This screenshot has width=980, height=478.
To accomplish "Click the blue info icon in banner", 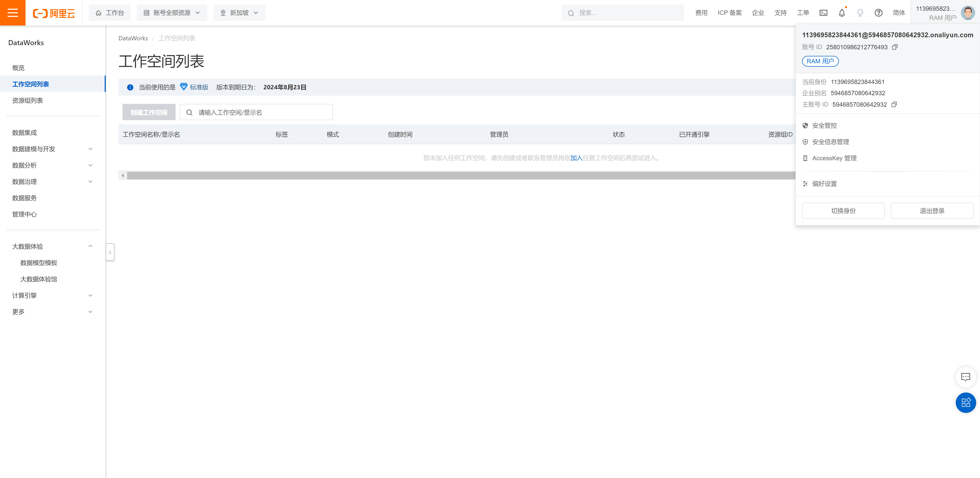I will click(x=130, y=88).
